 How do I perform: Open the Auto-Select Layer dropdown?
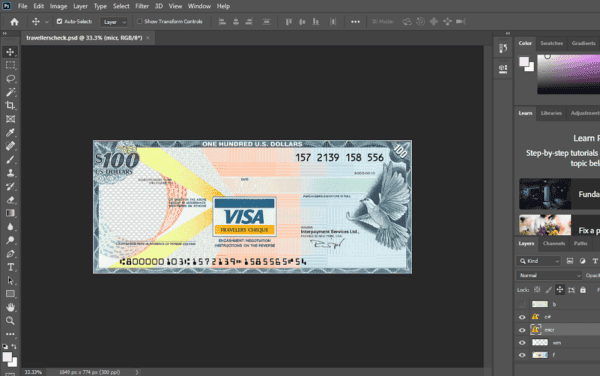114,22
